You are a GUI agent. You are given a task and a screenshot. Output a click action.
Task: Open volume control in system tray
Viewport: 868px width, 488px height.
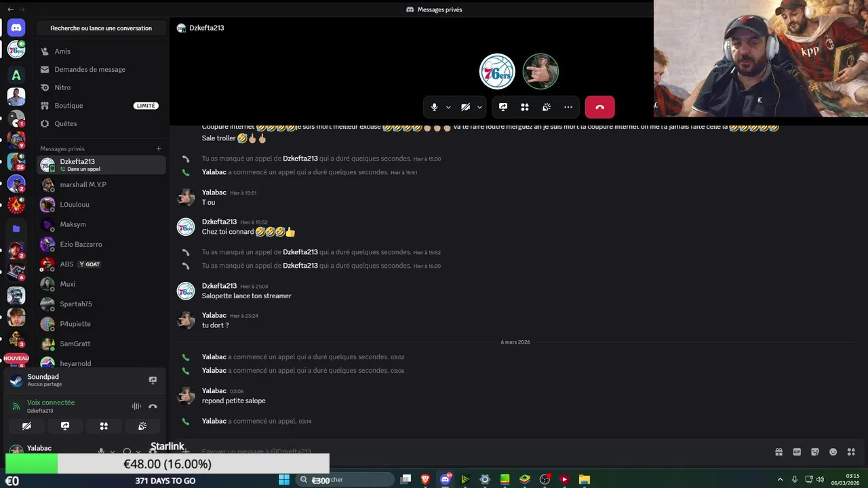click(x=820, y=479)
